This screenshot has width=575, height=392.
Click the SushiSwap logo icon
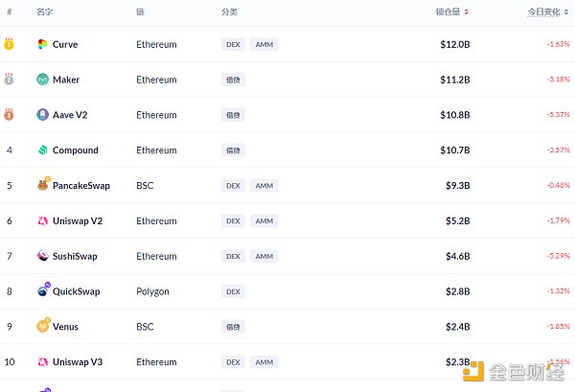click(43, 256)
